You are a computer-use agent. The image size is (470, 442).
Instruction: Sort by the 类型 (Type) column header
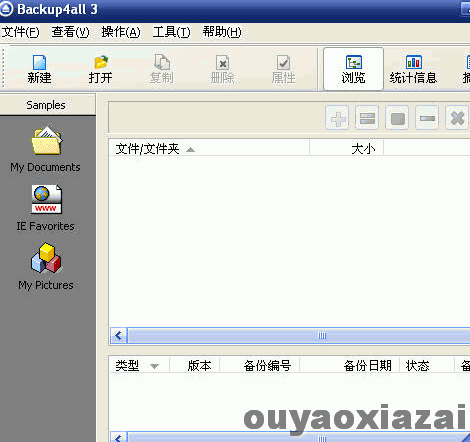pos(139,366)
